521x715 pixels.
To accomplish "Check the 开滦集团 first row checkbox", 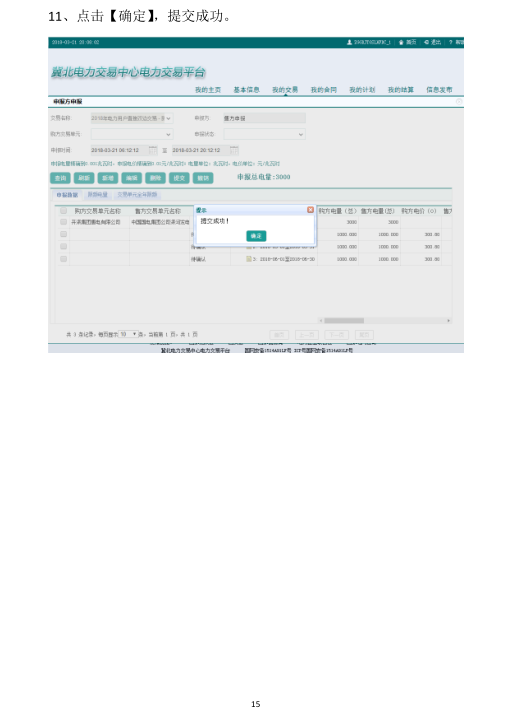I will point(63,222).
